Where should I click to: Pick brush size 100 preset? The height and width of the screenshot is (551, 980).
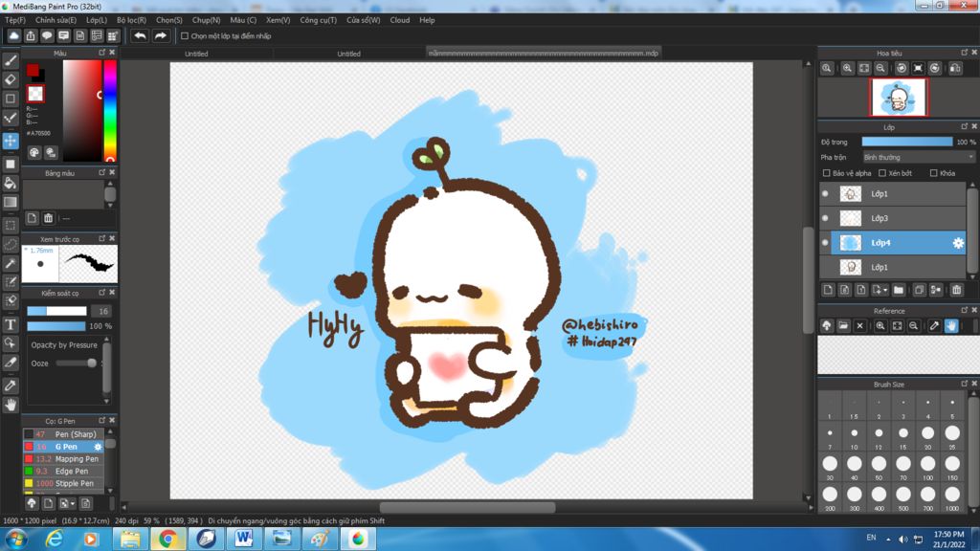tap(927, 467)
